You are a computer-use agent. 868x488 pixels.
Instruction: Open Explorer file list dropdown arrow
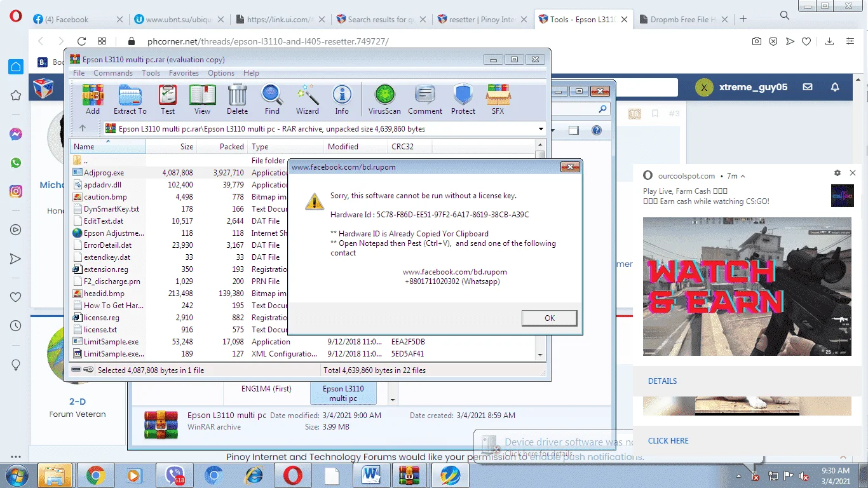coord(392,400)
